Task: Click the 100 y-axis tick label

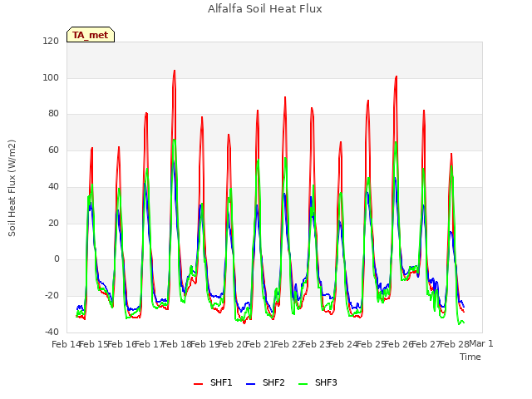Action: pos(51,77)
